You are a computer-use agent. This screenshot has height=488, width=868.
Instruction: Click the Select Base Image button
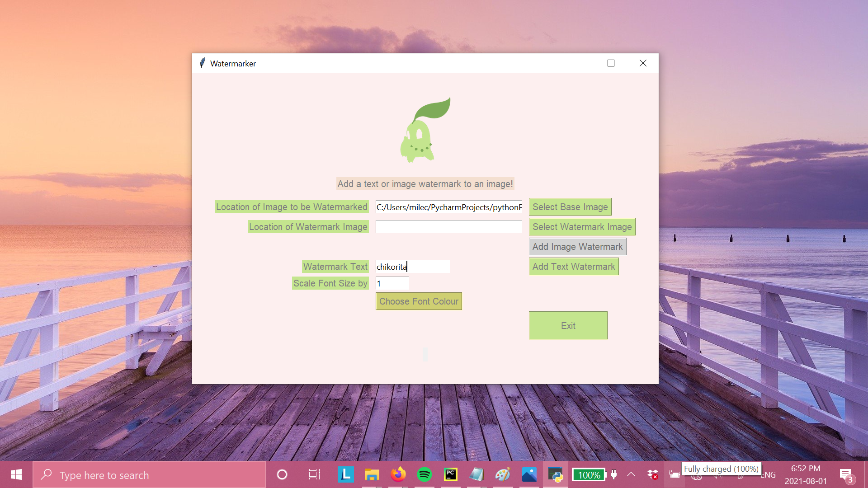[x=570, y=207]
